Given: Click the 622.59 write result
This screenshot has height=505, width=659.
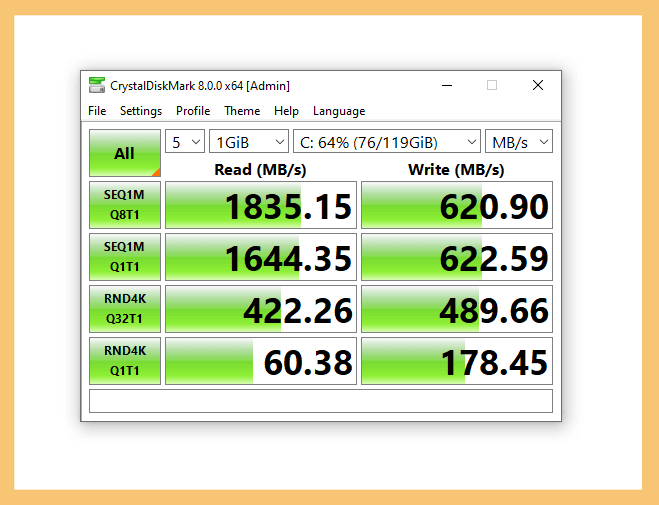Looking at the screenshot, I should (x=457, y=257).
